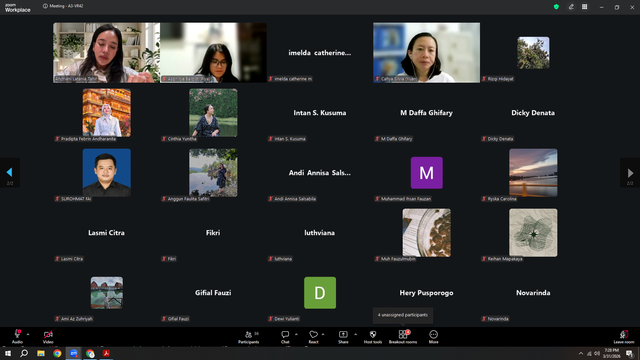Click Muh Fauzulmubin's profile picture
The height and width of the screenshot is (360, 640).
point(427,233)
